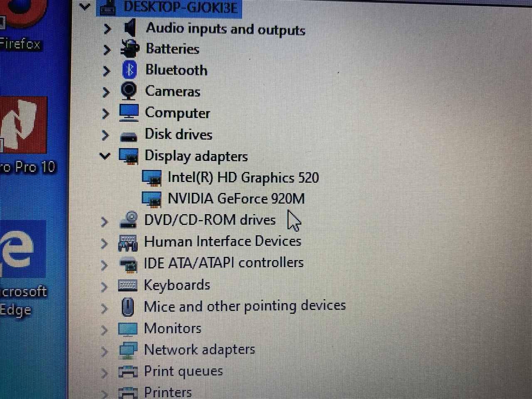The height and width of the screenshot is (399, 532).
Task: Select Intel(R) HD Graphics 520 entry
Action: pyautogui.click(x=243, y=177)
